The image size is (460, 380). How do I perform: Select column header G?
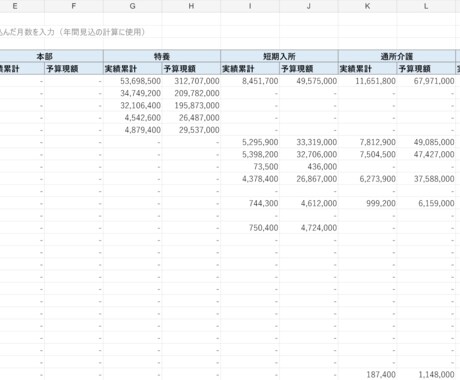[132, 6]
